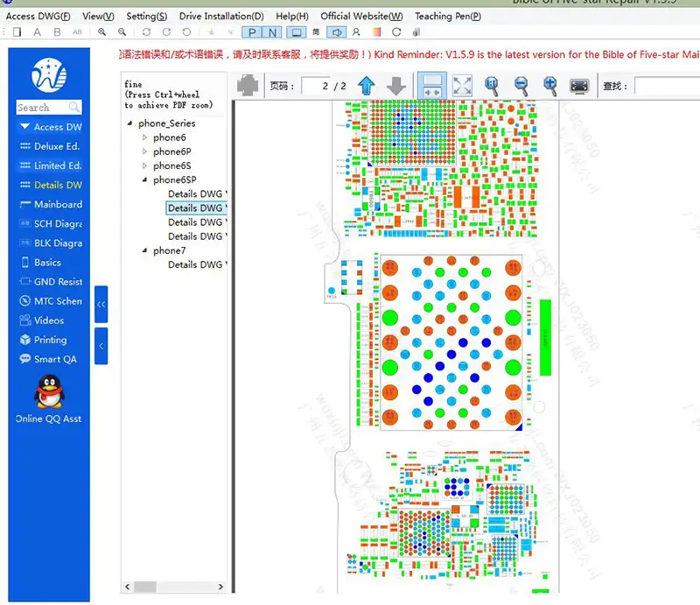This screenshot has height=605, width=700.
Task: Open MTC Schem in sidebar
Action: pos(51,301)
